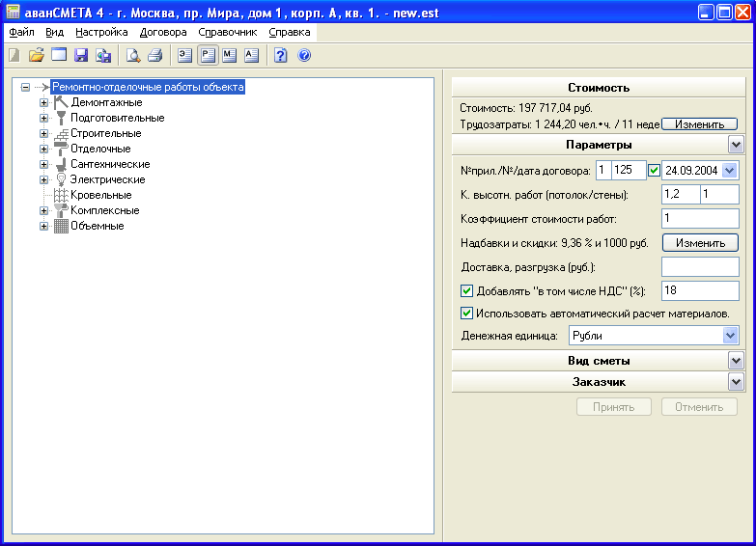Click the Open file folder icon
Image resolution: width=756 pixels, height=546 pixels.
[37, 55]
